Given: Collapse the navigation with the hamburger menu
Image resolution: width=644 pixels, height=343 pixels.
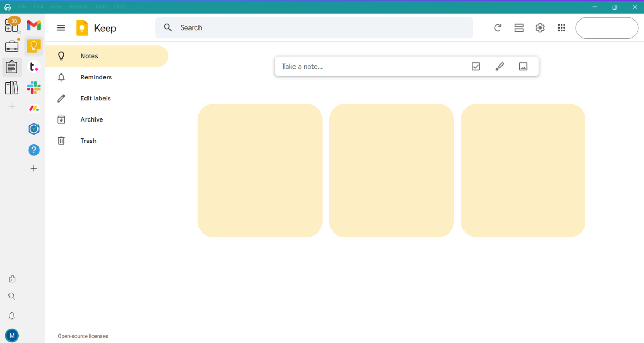Looking at the screenshot, I should [x=61, y=27].
